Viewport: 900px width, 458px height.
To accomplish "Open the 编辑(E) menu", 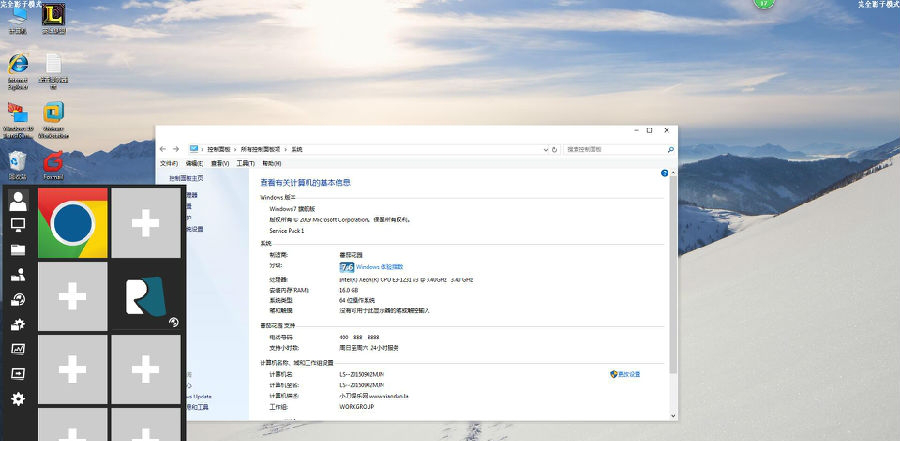I will click(x=194, y=164).
